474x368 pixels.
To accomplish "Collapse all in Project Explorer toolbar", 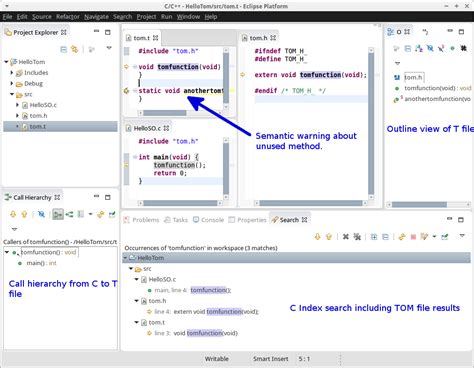I will coord(63,49).
